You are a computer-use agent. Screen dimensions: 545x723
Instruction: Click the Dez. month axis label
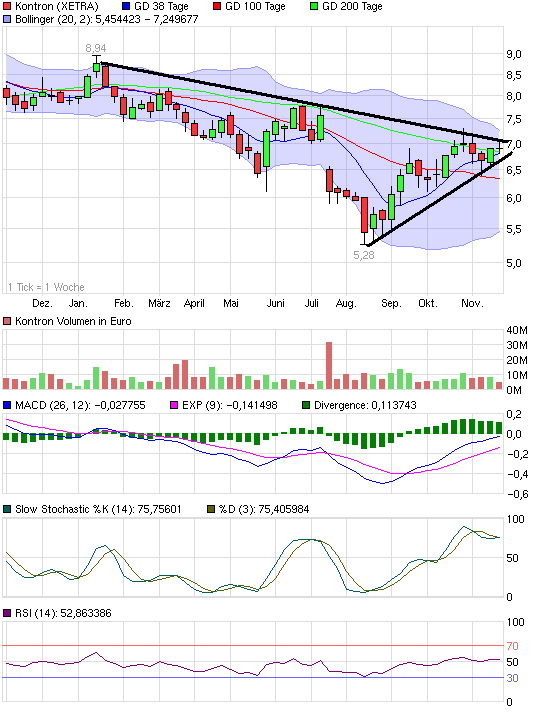[42, 303]
